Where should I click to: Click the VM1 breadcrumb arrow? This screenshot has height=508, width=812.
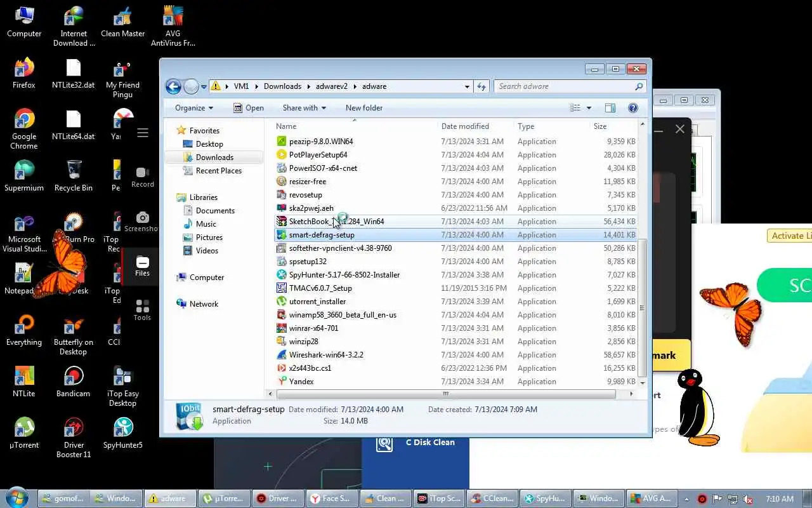256,86
